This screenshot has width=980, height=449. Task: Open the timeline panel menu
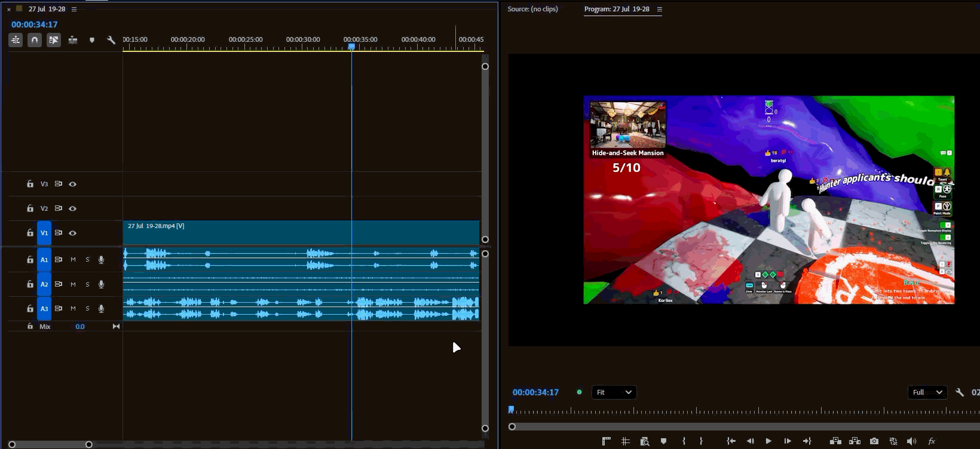[x=74, y=9]
